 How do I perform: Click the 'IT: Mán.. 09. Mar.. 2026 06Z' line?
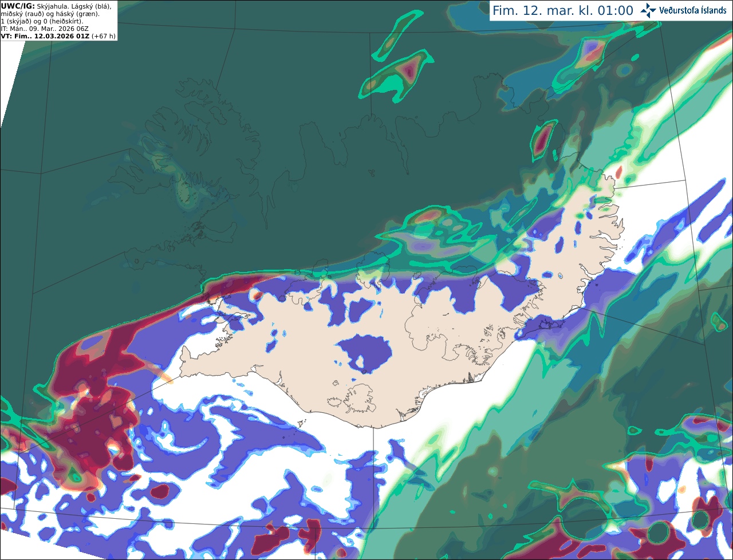click(45, 28)
